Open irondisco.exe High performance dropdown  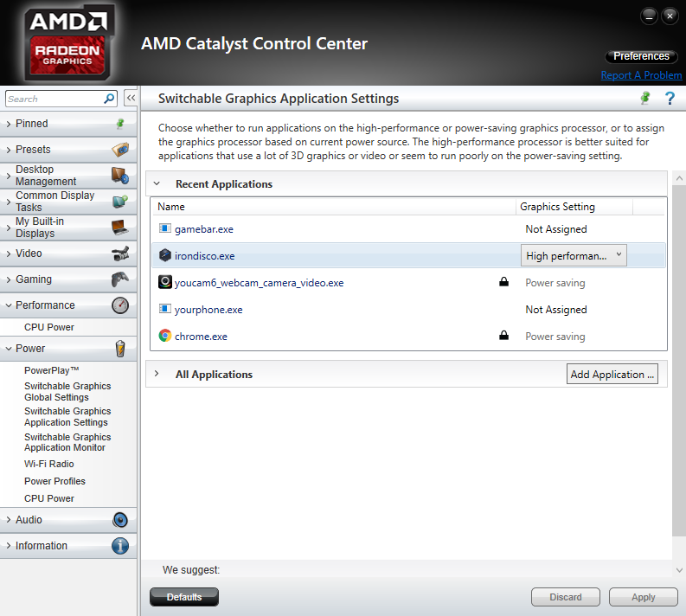coord(574,255)
